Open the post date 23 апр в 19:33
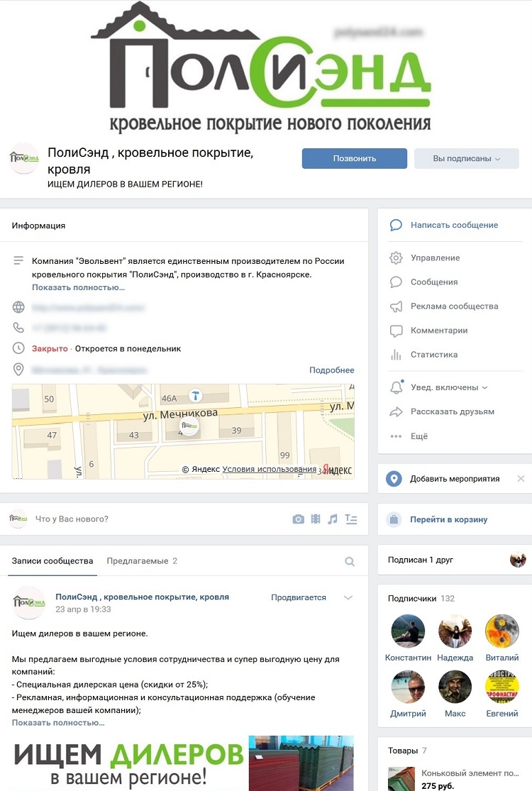532x791 pixels. (83, 609)
